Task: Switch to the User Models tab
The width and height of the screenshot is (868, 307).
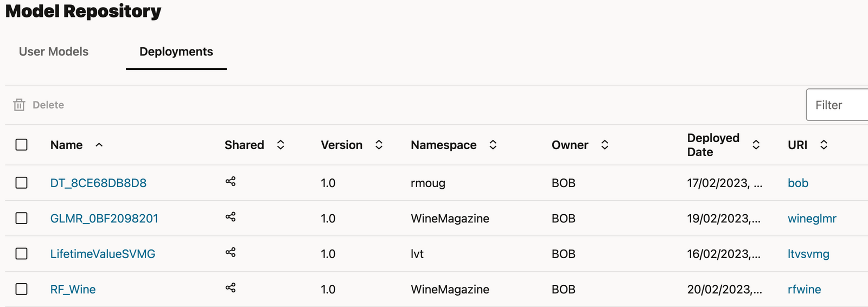Action: tap(54, 52)
